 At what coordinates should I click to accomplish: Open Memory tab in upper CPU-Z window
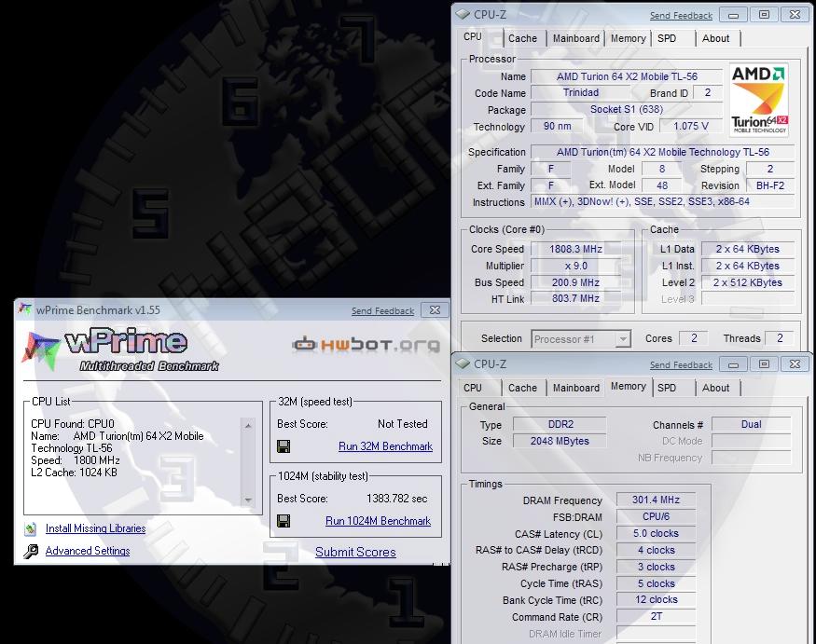tap(629, 38)
